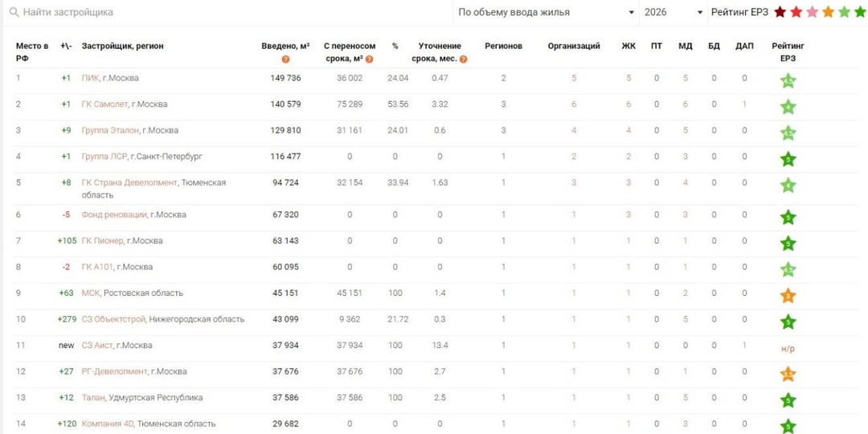Click Талан's green rating star
This screenshot has height=434, width=868.
coord(788,400)
